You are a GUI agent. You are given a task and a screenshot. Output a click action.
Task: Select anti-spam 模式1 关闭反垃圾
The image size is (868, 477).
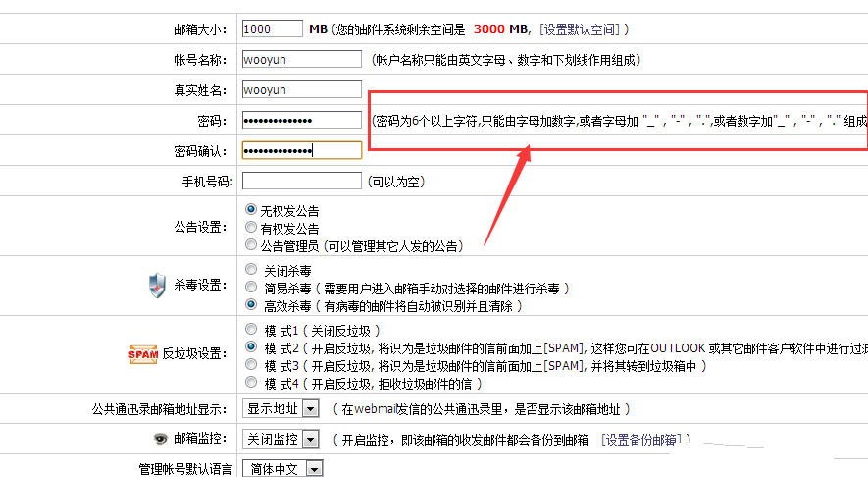coord(251,330)
